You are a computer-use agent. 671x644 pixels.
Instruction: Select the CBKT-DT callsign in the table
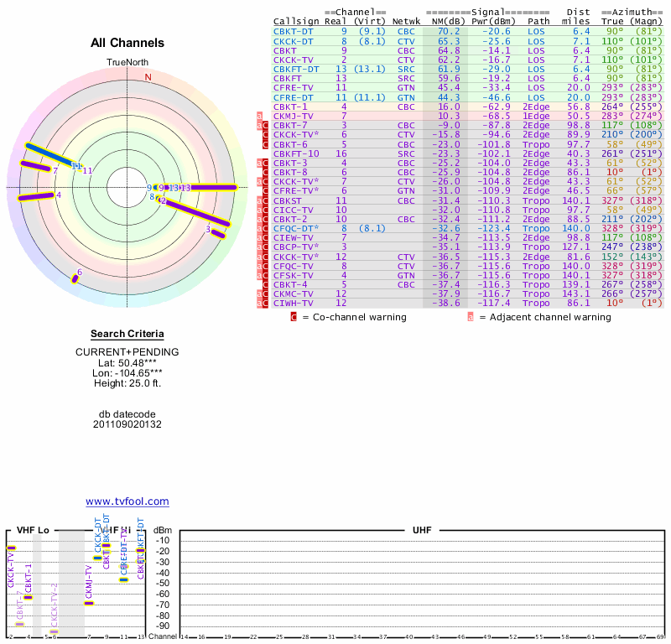click(x=294, y=31)
